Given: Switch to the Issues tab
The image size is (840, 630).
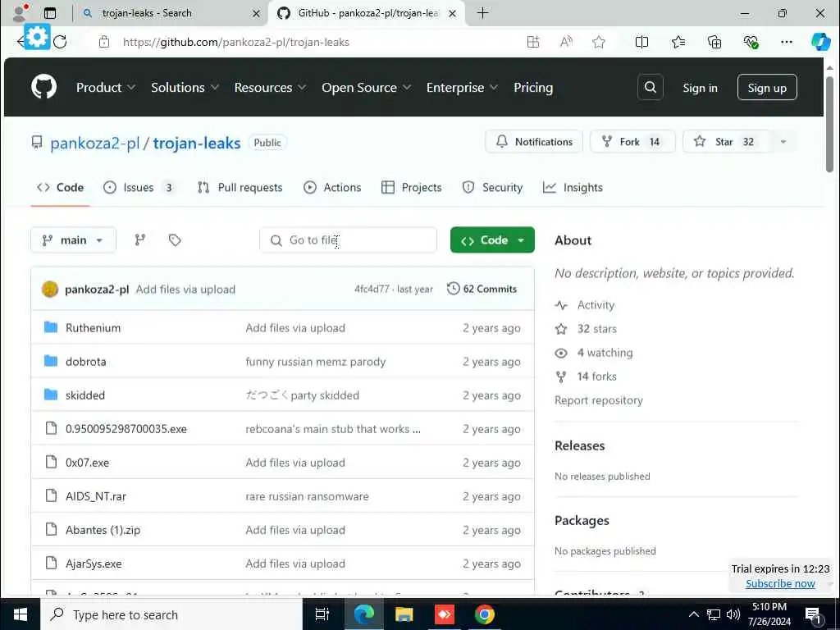Looking at the screenshot, I should coord(139,188).
